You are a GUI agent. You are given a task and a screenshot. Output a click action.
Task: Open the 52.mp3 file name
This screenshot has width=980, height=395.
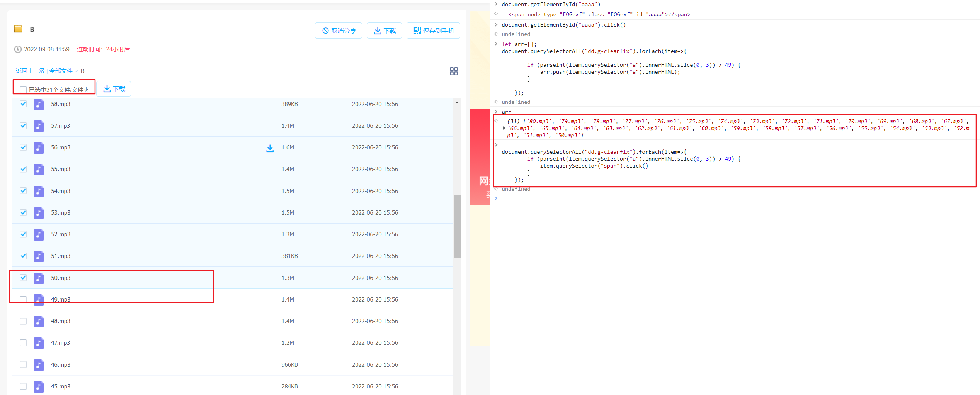point(61,234)
